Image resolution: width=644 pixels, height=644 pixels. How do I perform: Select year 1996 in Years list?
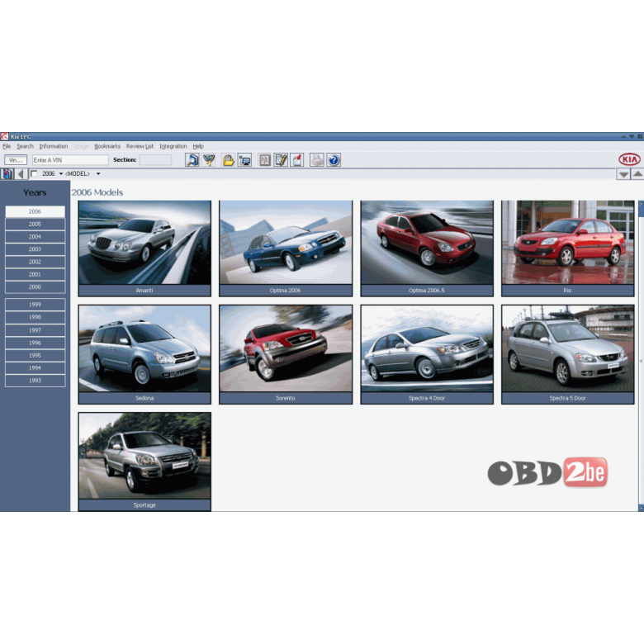pos(35,343)
